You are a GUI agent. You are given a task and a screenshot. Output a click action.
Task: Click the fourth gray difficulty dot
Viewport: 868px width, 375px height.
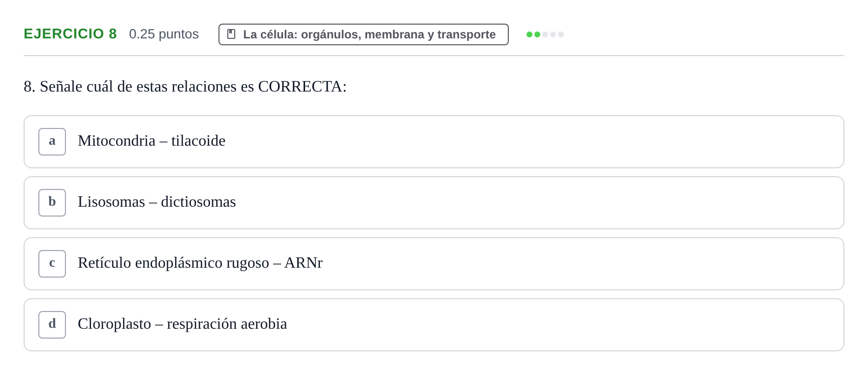[x=553, y=34]
